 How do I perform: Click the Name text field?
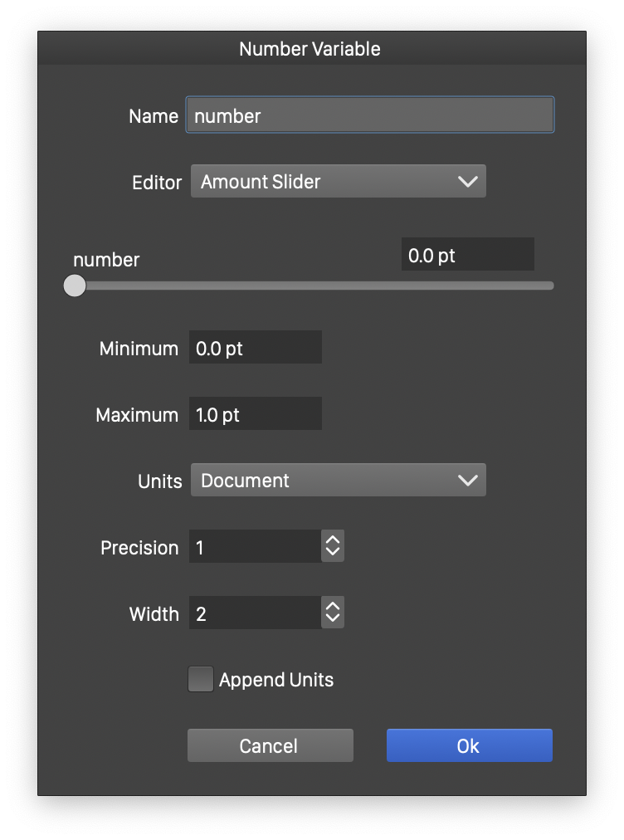pyautogui.click(x=369, y=115)
